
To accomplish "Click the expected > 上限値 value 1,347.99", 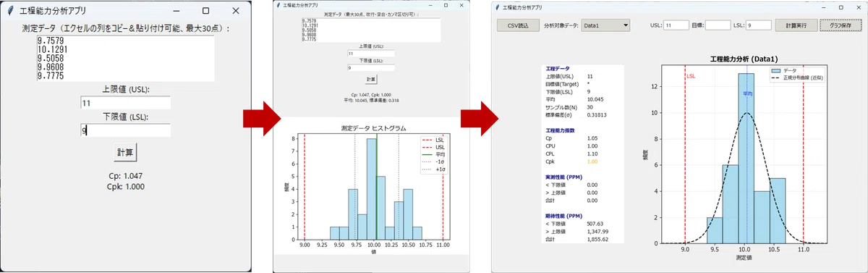I will click(x=597, y=231).
